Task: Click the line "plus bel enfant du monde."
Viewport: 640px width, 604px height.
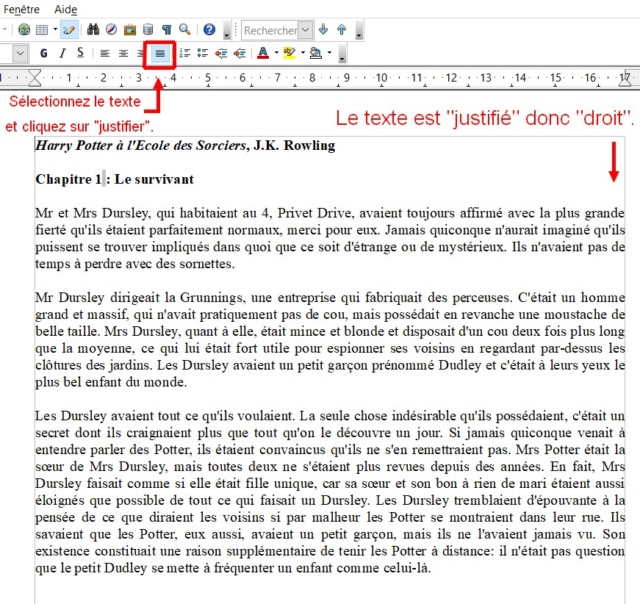Action: pyautogui.click(x=111, y=382)
